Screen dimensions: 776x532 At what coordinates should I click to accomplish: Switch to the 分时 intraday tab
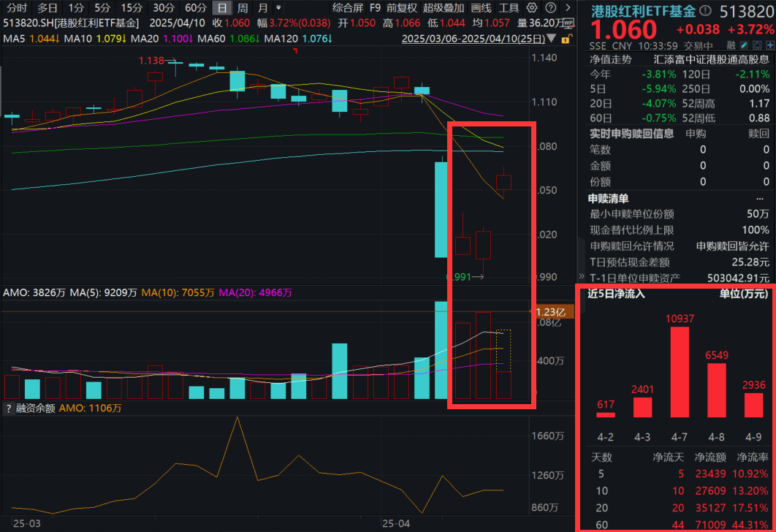(16, 7)
